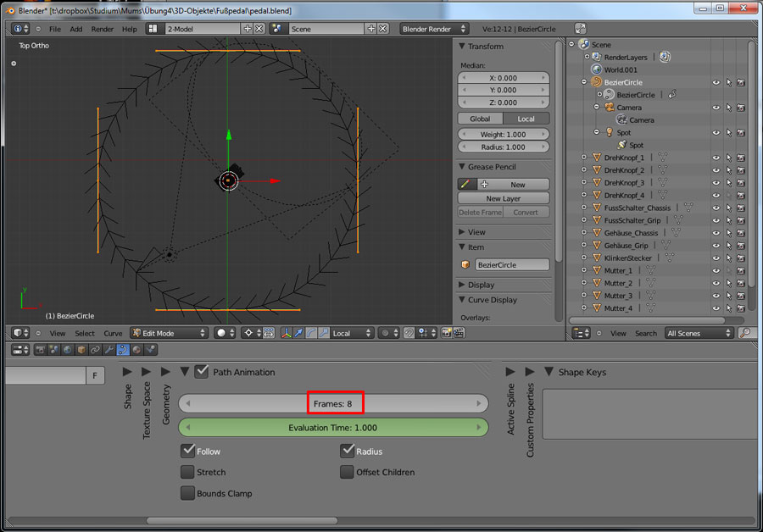763x532 pixels.
Task: Open the Blender Render engine dropdown
Action: click(434, 29)
